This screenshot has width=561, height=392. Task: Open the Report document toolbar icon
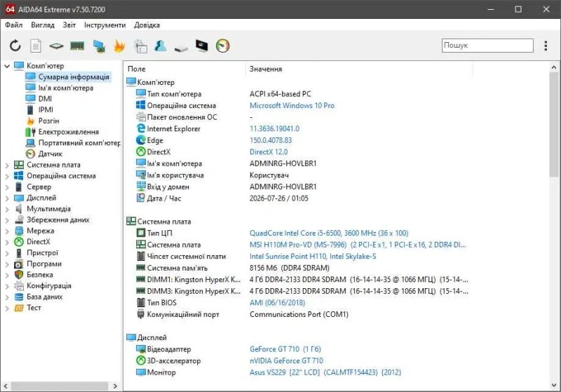tap(36, 46)
